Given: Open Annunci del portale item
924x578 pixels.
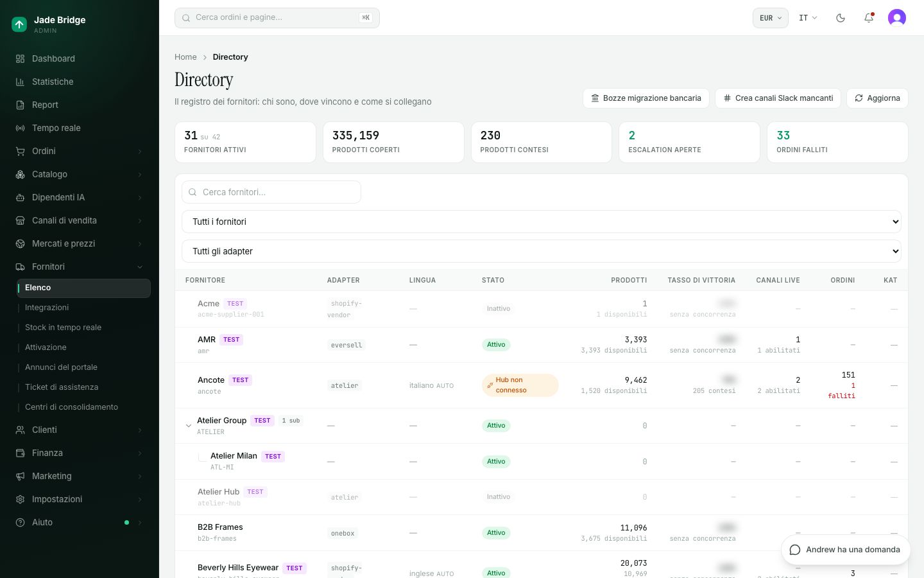Looking at the screenshot, I should point(84,367).
